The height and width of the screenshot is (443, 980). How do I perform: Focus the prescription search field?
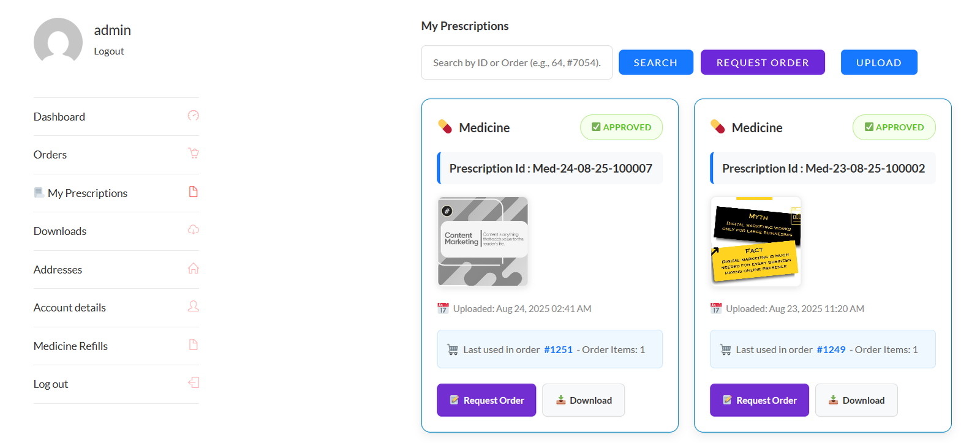coord(516,62)
